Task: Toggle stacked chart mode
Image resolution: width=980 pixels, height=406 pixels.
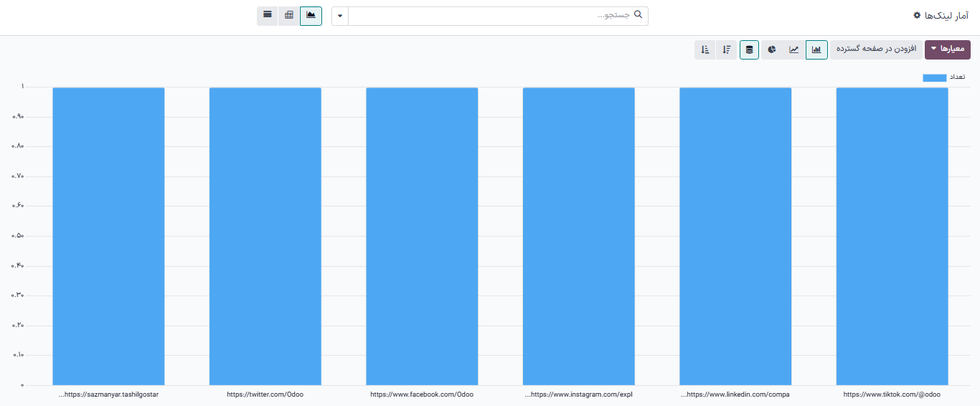Action: [750, 49]
